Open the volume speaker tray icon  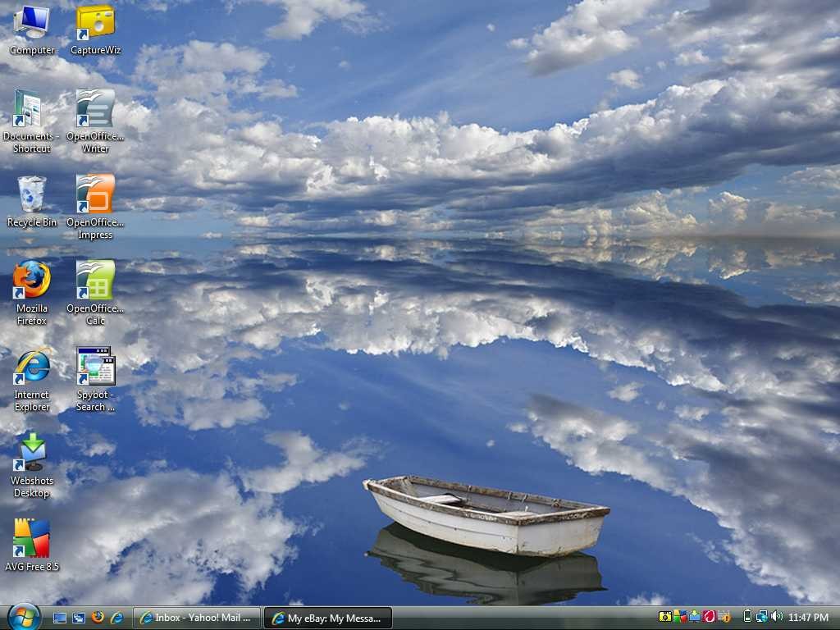(777, 617)
